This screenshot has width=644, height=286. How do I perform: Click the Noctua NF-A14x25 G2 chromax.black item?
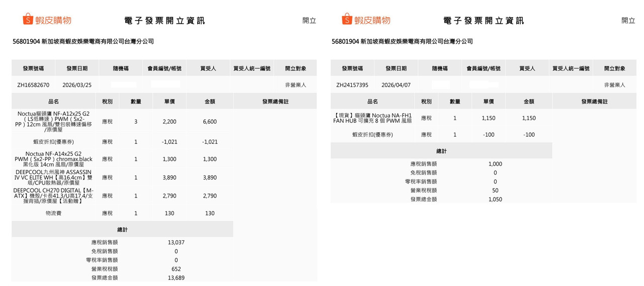[54, 159]
